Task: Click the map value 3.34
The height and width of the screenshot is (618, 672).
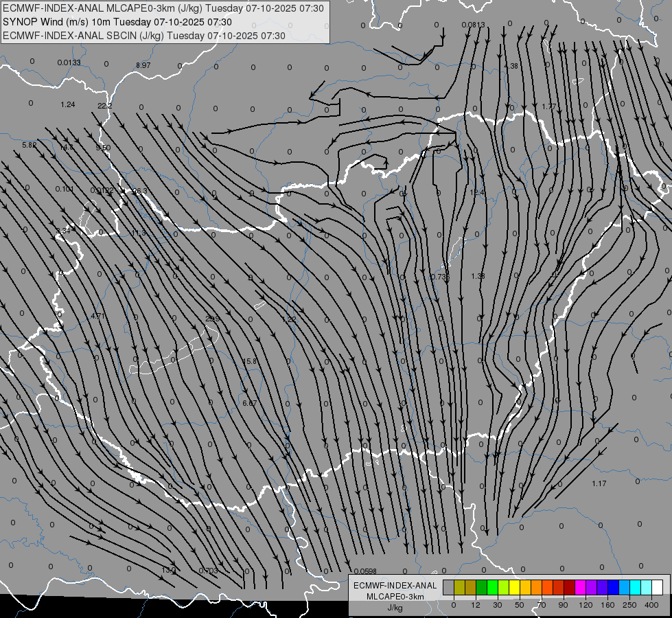Action: point(63,231)
